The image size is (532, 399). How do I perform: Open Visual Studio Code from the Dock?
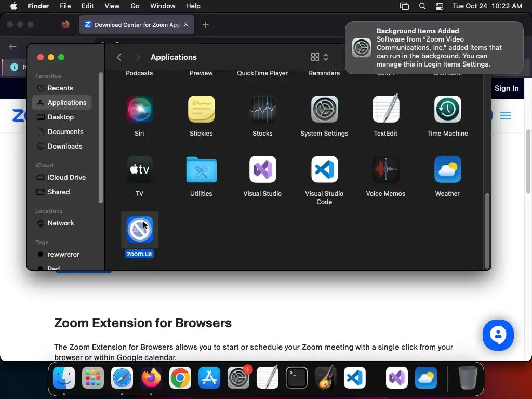[355, 378]
